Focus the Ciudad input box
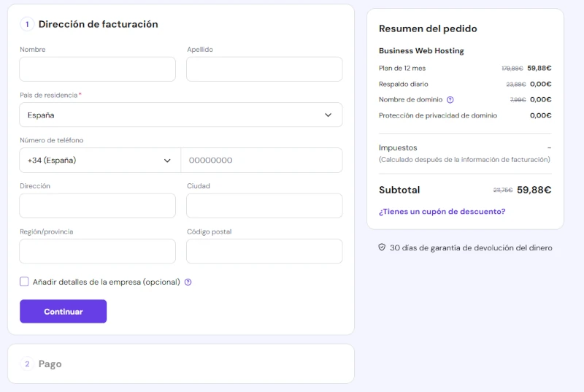This screenshot has width=584, height=392. 264,206
